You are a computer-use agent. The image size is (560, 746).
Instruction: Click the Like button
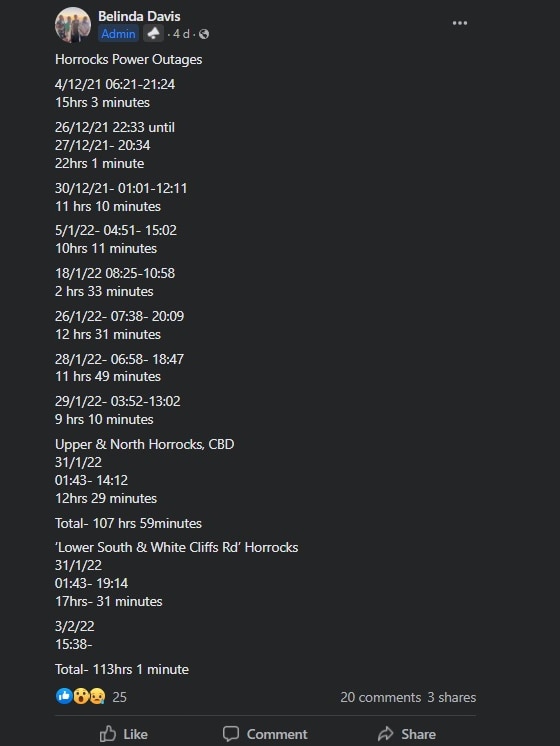(124, 734)
